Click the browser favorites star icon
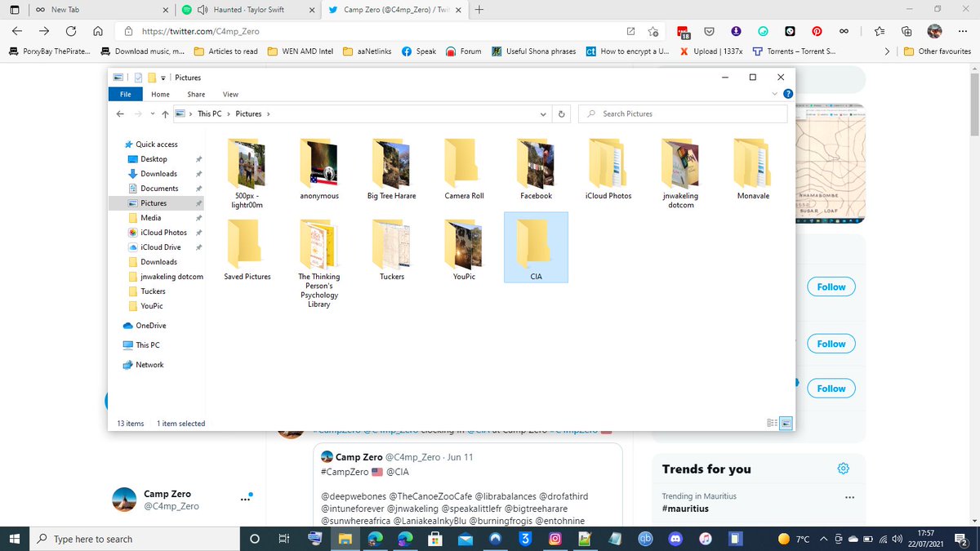Screen dimensions: 980x551 click(x=879, y=29)
